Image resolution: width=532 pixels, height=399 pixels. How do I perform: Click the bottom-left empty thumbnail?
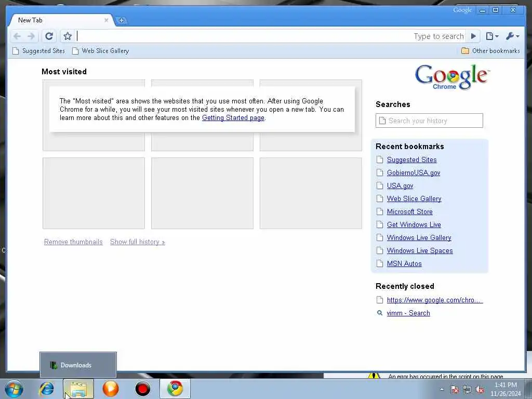pyautogui.click(x=94, y=193)
